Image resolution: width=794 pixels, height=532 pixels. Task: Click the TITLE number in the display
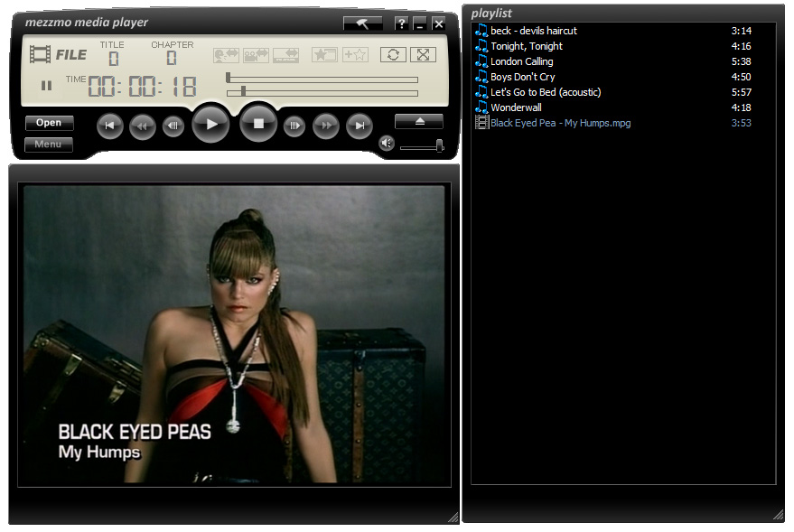114,59
